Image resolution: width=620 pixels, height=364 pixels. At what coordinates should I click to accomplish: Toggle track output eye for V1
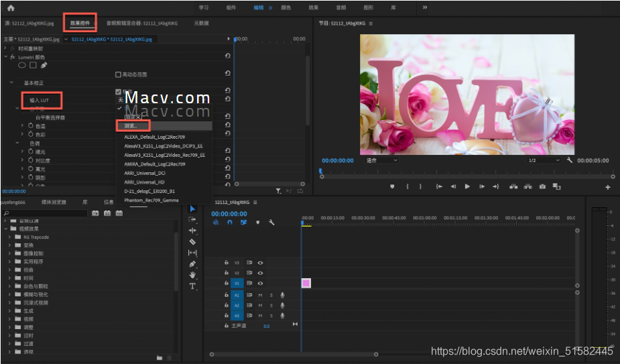[260, 283]
